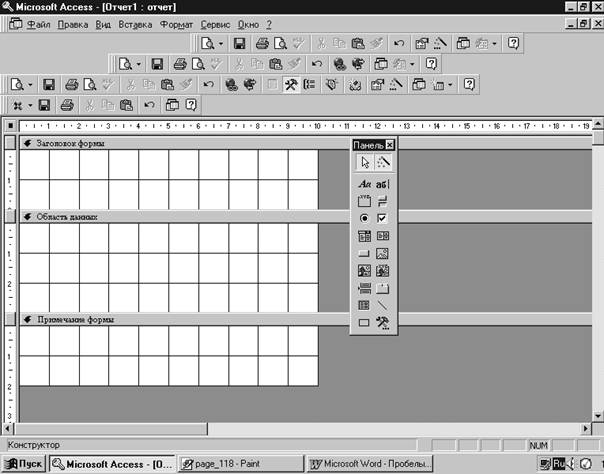Click the Заголовок формы section bar
Screen dimensions: 604x474
coord(305,144)
